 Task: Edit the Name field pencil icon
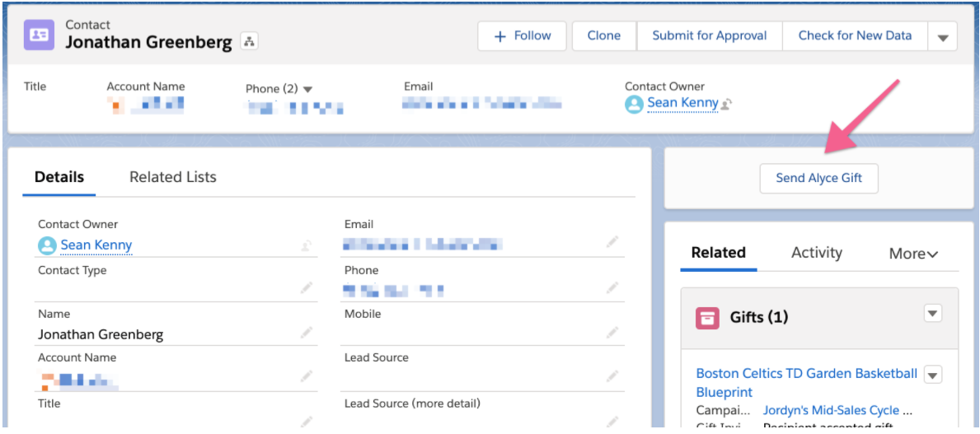[307, 332]
